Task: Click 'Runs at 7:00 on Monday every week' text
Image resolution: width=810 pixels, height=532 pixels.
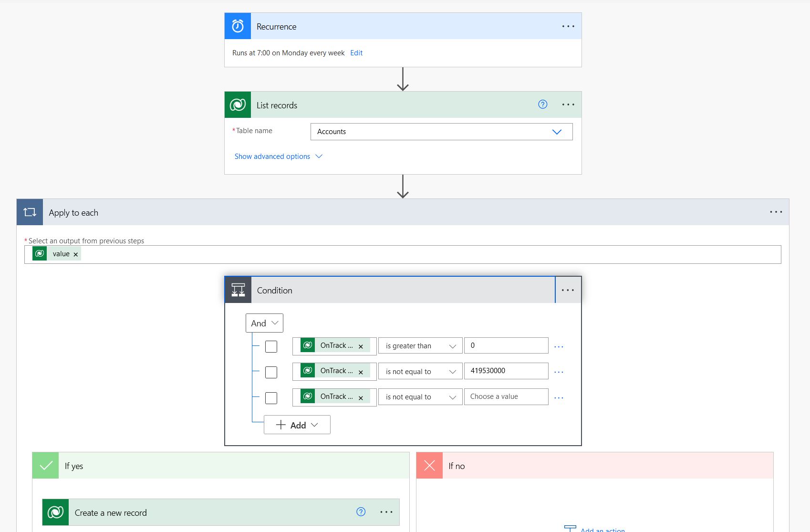Action: 289,53
